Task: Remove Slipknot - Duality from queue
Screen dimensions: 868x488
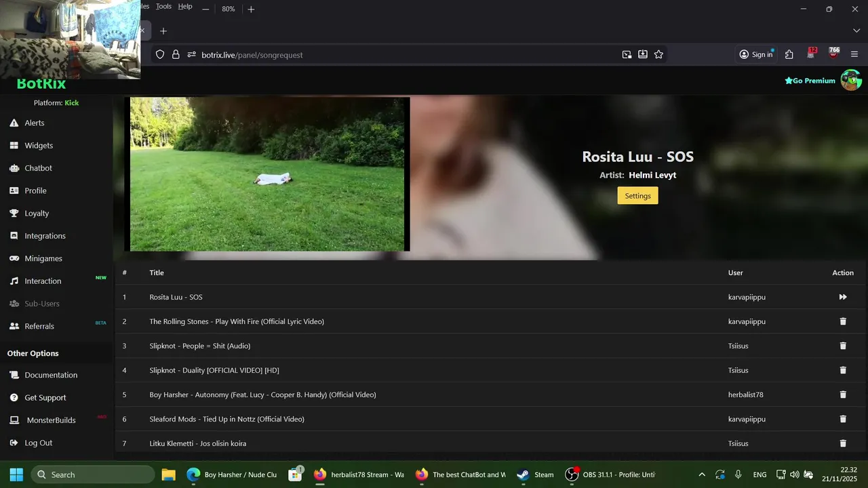Action: tap(843, 370)
